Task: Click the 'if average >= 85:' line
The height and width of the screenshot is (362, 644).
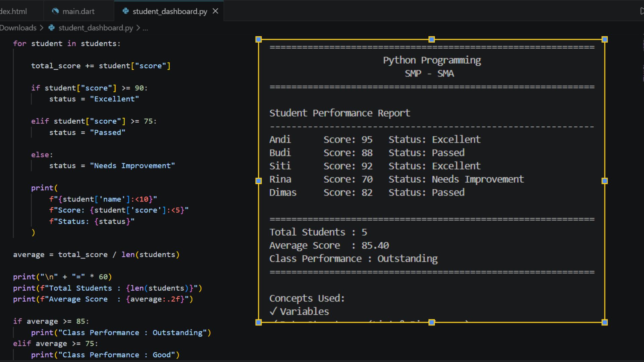Action: point(51,321)
